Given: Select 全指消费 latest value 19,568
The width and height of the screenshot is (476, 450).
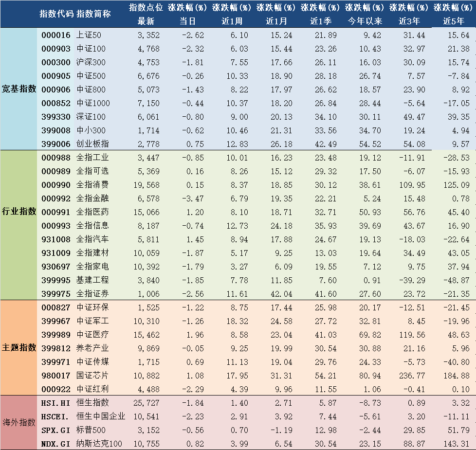Looking at the screenshot, I should pyautogui.click(x=146, y=185).
